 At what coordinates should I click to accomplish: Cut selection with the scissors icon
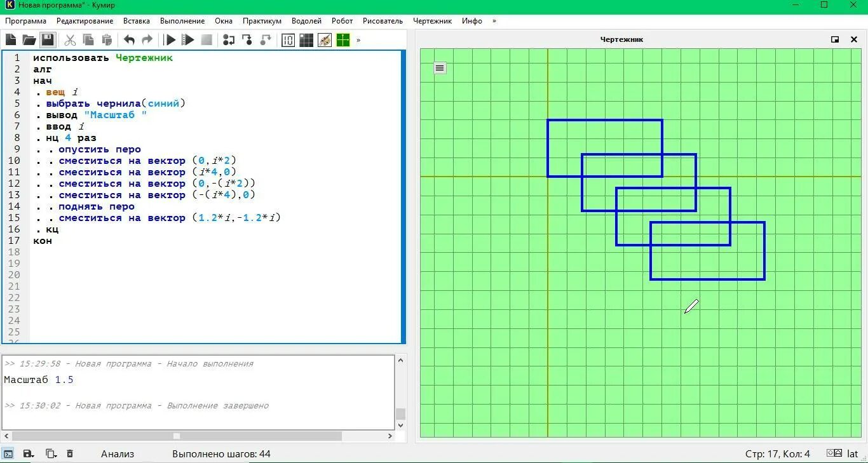coord(71,40)
